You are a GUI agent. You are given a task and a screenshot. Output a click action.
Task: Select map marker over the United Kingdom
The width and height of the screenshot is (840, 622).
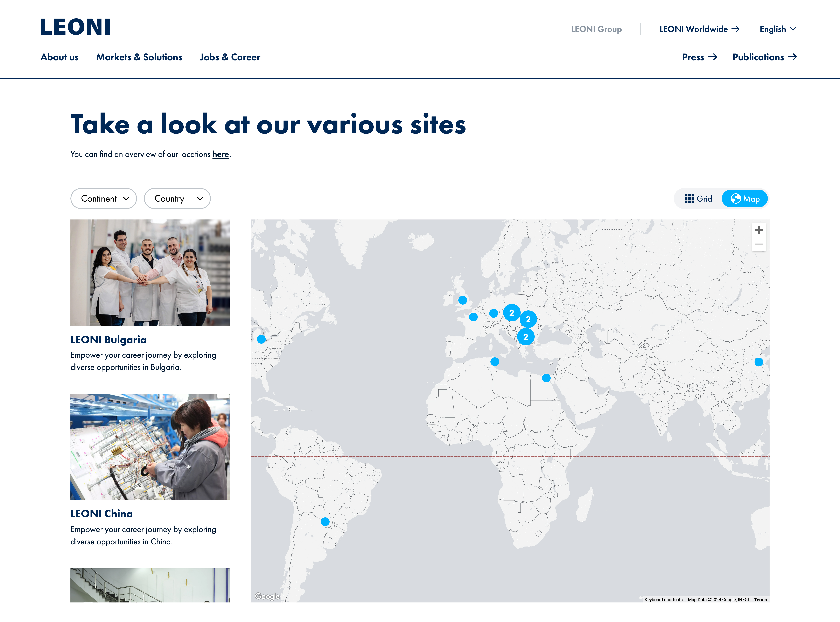[463, 300]
